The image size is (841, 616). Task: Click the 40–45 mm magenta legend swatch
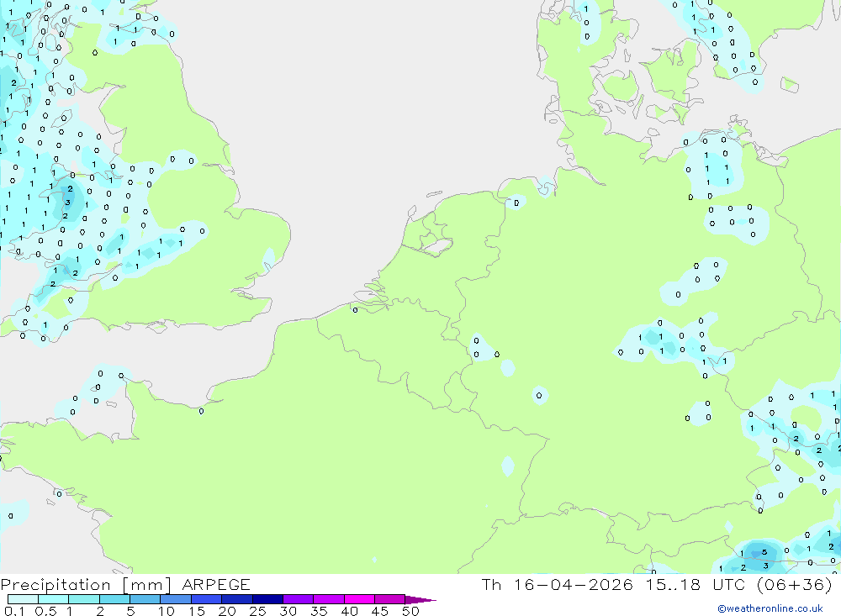pos(359,599)
